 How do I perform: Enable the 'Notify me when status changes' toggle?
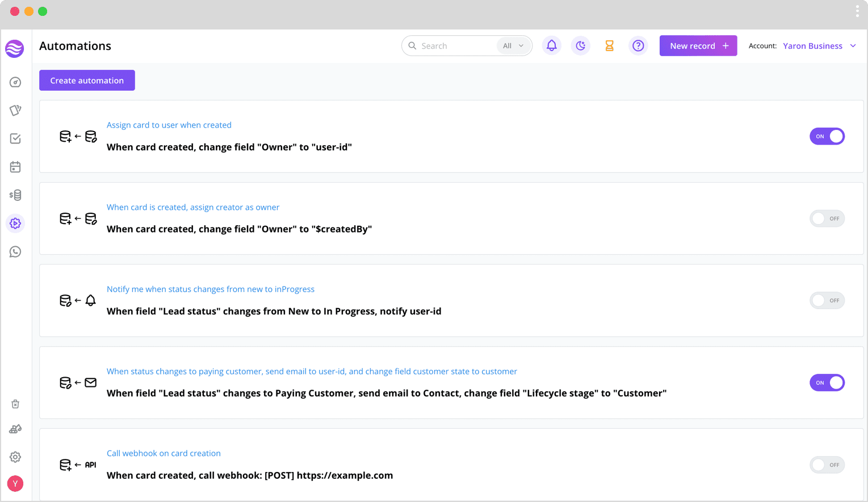coord(827,301)
